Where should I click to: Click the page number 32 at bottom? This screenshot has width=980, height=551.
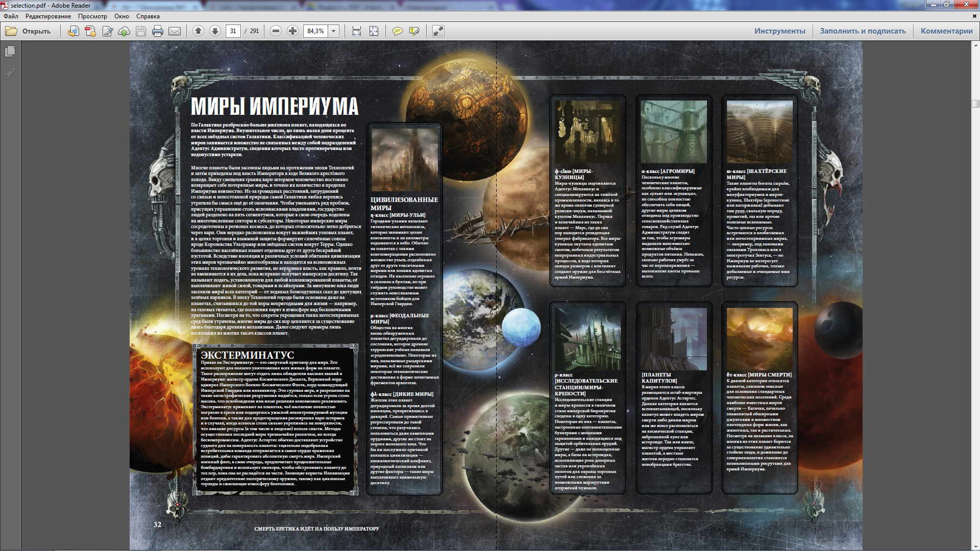coord(157,524)
